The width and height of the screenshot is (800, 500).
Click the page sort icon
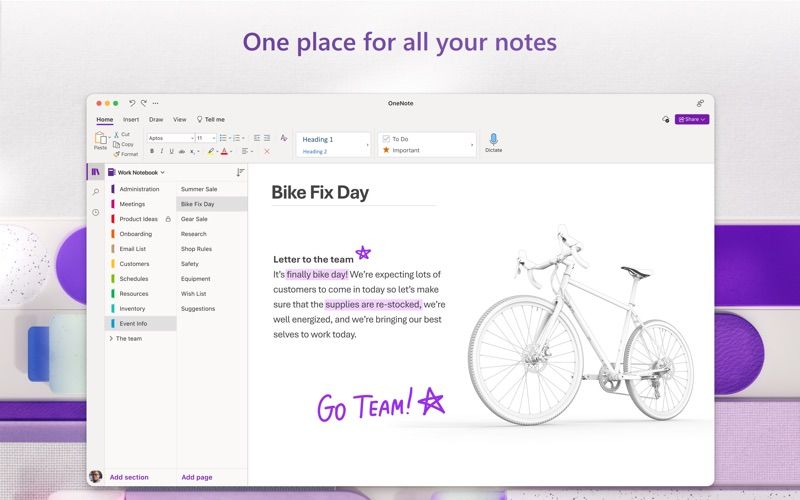(240, 172)
